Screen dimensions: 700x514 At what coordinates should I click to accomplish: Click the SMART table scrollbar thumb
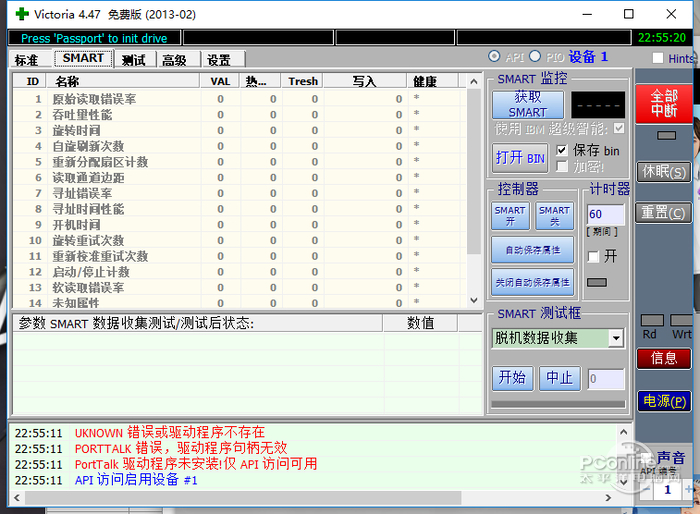[x=474, y=171]
